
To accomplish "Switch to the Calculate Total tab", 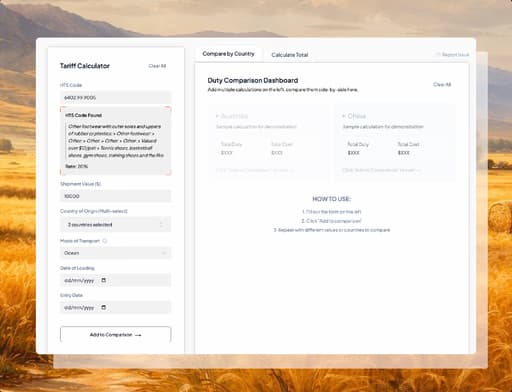I will click(290, 55).
